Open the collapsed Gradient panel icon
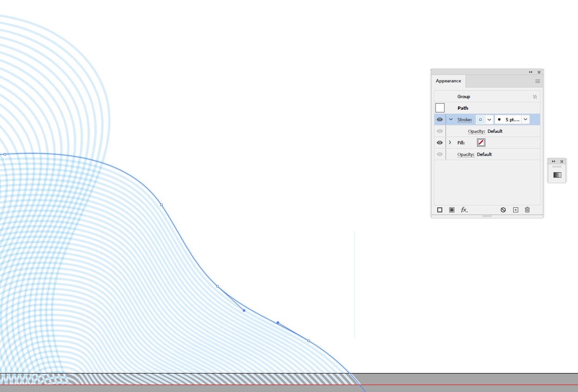578x392 pixels. click(x=557, y=174)
